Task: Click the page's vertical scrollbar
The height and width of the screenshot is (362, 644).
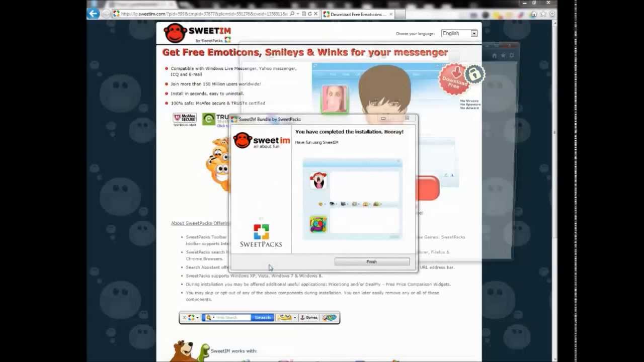Action: coord(554,190)
